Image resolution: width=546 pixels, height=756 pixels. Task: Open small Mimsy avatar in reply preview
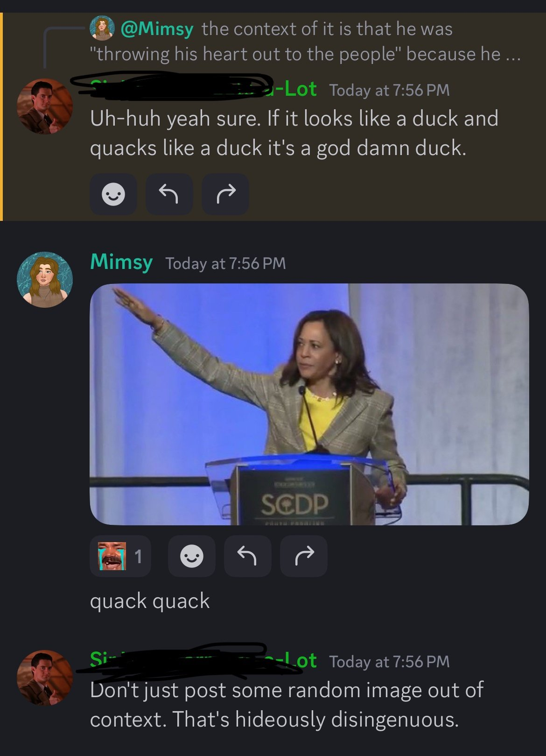[x=102, y=28]
